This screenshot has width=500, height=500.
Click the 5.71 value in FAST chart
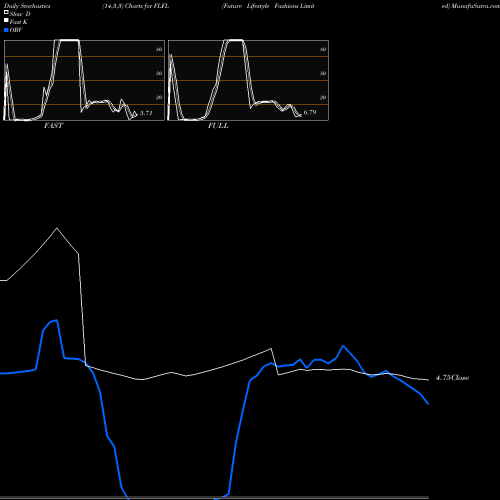pos(146,113)
